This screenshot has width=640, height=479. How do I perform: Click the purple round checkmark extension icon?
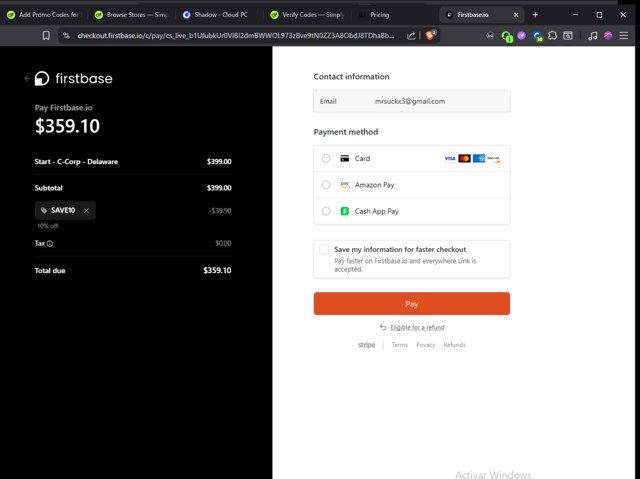click(521, 35)
